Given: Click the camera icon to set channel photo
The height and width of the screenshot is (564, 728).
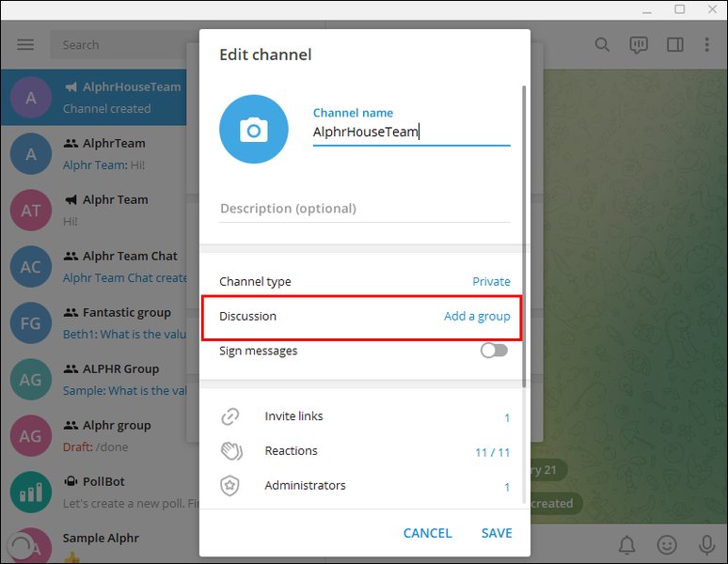Looking at the screenshot, I should coord(254,129).
